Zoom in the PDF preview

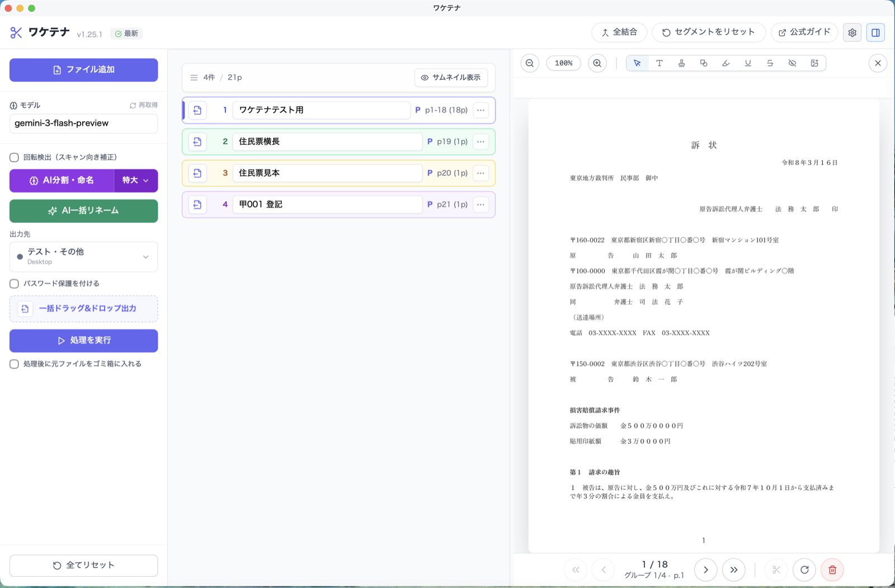coord(597,63)
